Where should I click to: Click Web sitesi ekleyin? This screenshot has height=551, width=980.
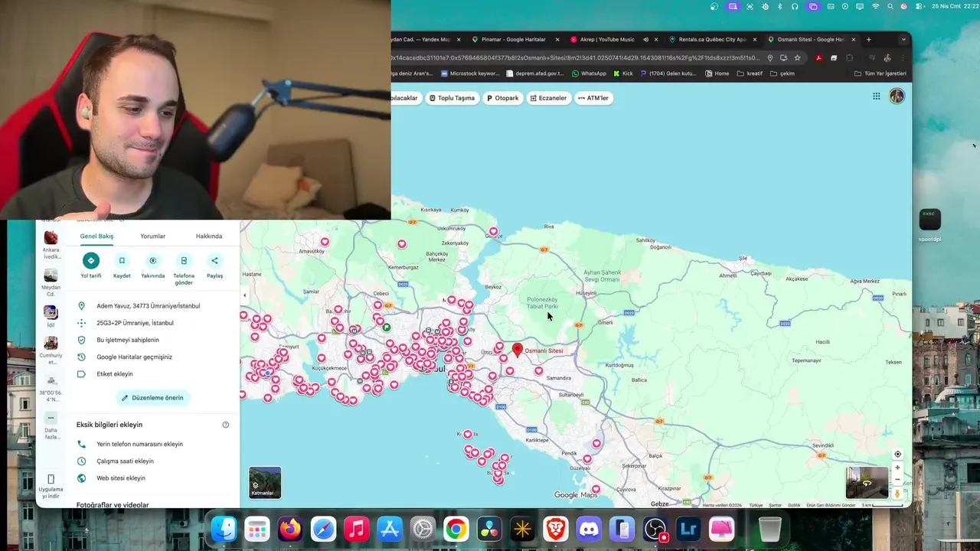121,478
